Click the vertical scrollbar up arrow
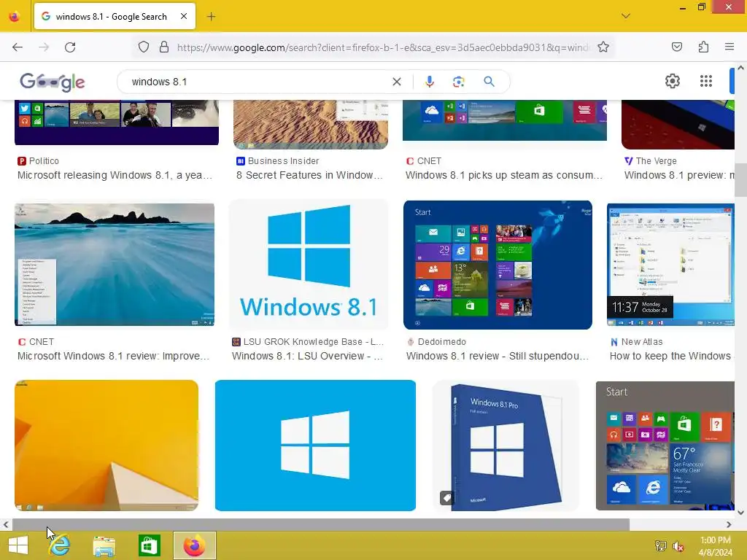The image size is (747, 560). (741, 68)
